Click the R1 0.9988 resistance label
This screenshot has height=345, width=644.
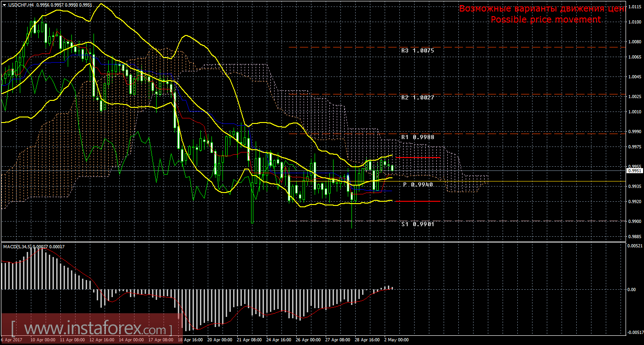[417, 137]
